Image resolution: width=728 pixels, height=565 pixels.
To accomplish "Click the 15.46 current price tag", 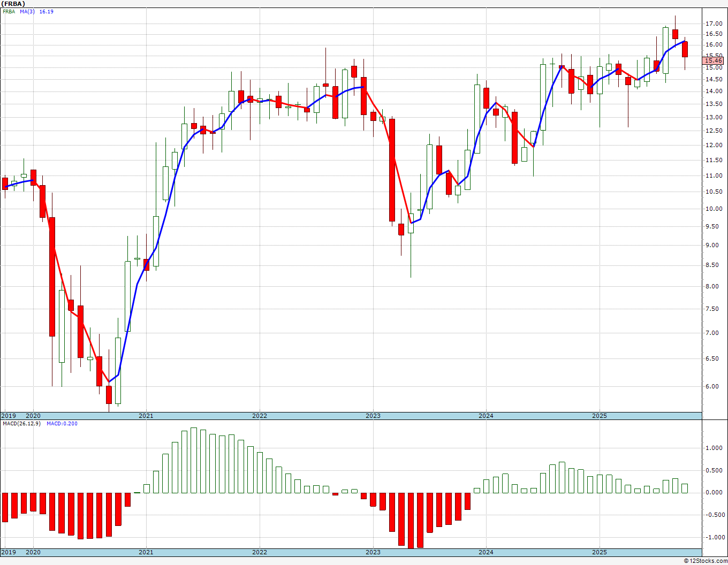I will click(x=714, y=61).
